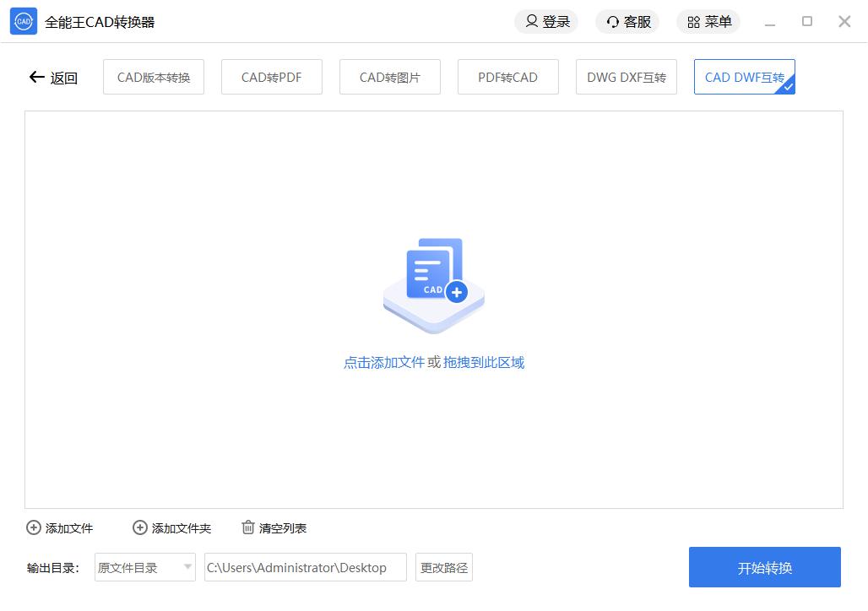Click the plus icon for 添加文件
This screenshot has height=611, width=868.
coord(34,528)
